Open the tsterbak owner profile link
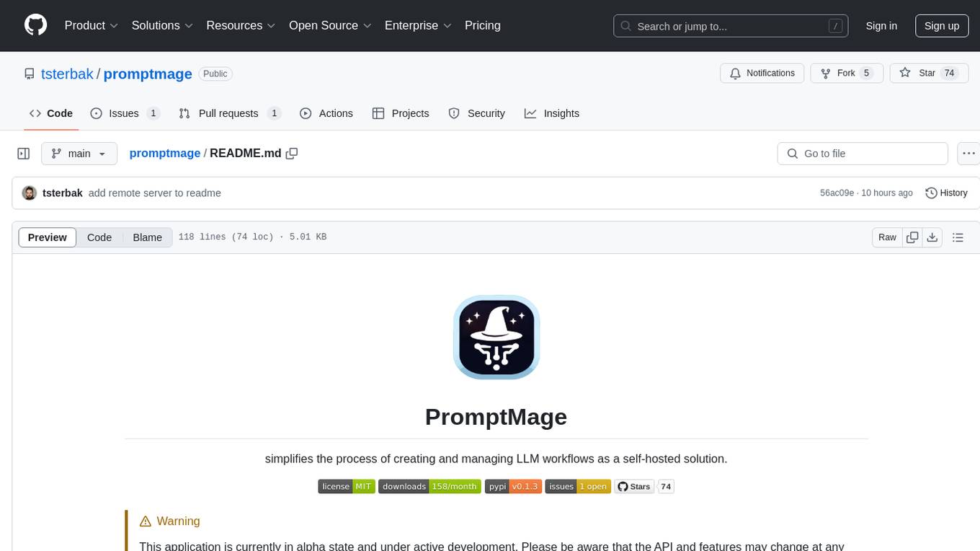The width and height of the screenshot is (980, 551). (67, 74)
